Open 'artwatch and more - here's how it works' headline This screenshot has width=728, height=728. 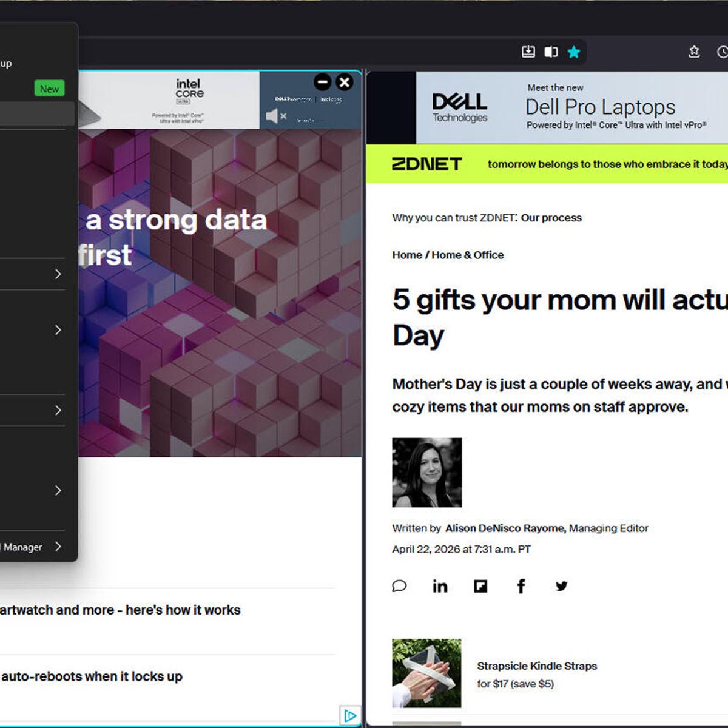pyautogui.click(x=120, y=610)
